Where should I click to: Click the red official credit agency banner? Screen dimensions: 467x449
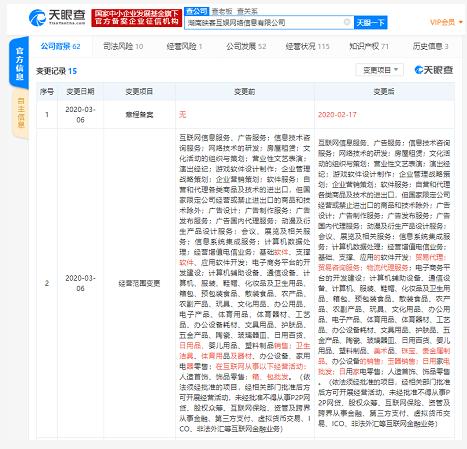pos(137,18)
